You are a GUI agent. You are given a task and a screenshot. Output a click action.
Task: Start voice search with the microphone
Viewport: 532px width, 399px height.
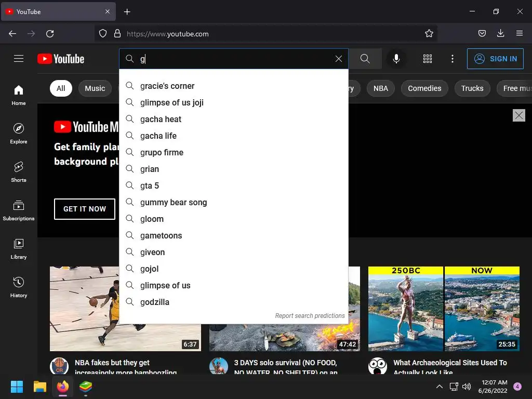pyautogui.click(x=396, y=59)
